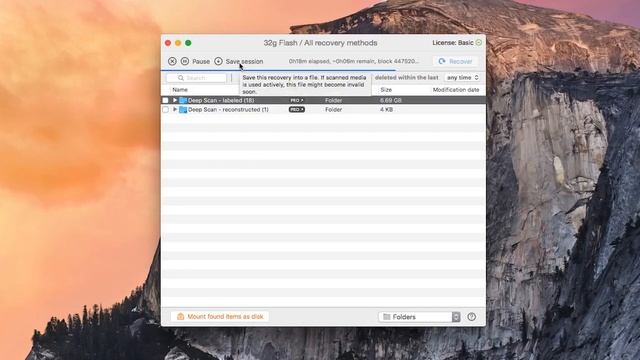Expand the Deep Scan - reconstructed folder
Viewport: 640px width, 360px height.
pos(175,109)
